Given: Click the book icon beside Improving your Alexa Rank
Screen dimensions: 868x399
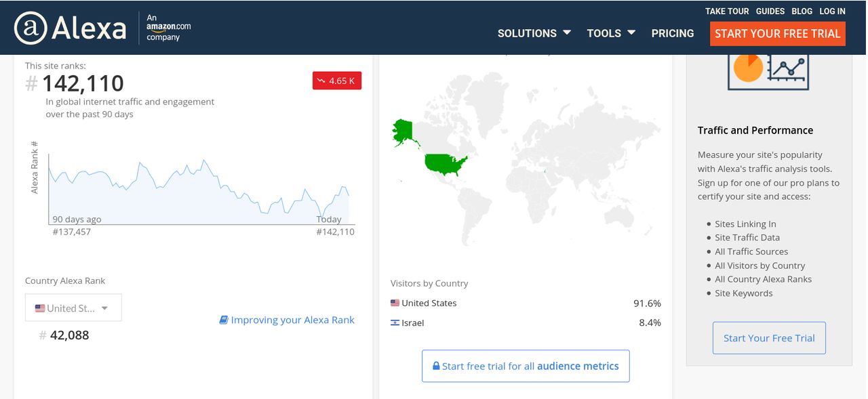Looking at the screenshot, I should 224,320.
